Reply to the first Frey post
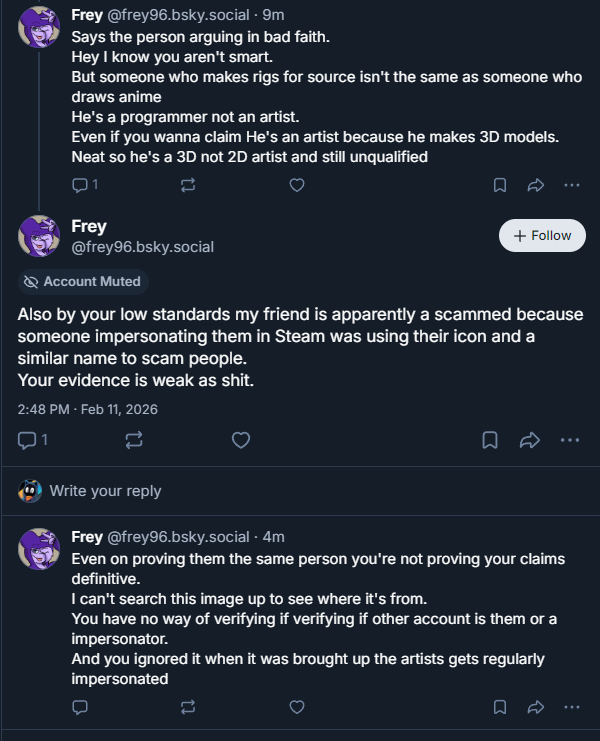The height and width of the screenshot is (741, 600). tap(80, 185)
